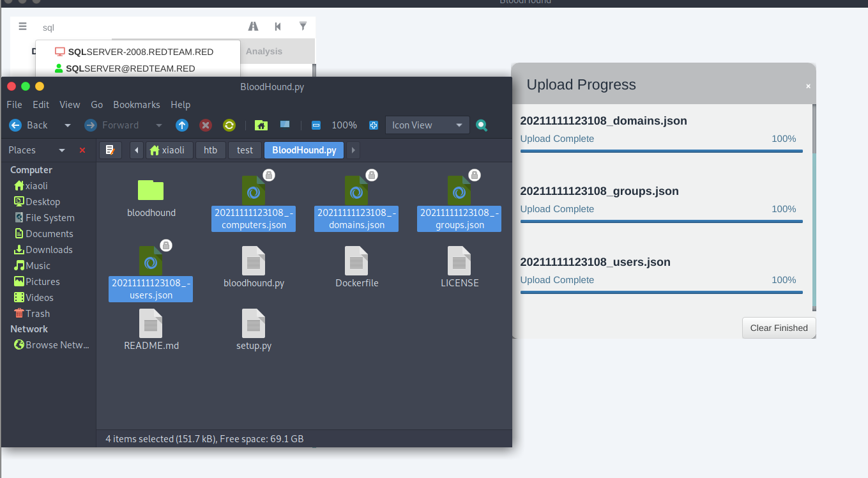Toggle the text location entry button
Image resolution: width=868 pixels, height=478 pixels.
coord(110,150)
